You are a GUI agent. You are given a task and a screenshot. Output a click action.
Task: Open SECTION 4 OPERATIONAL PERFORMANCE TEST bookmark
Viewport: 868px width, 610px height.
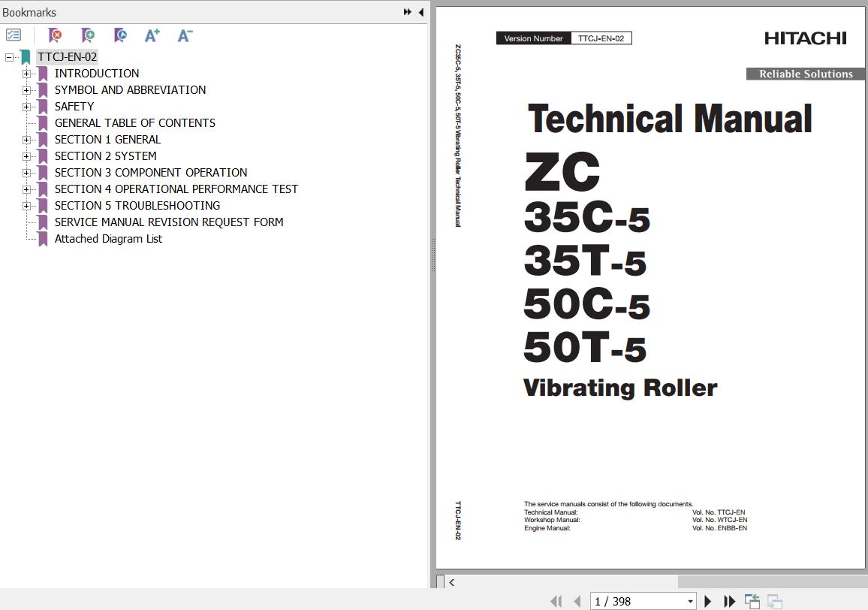[x=176, y=189]
